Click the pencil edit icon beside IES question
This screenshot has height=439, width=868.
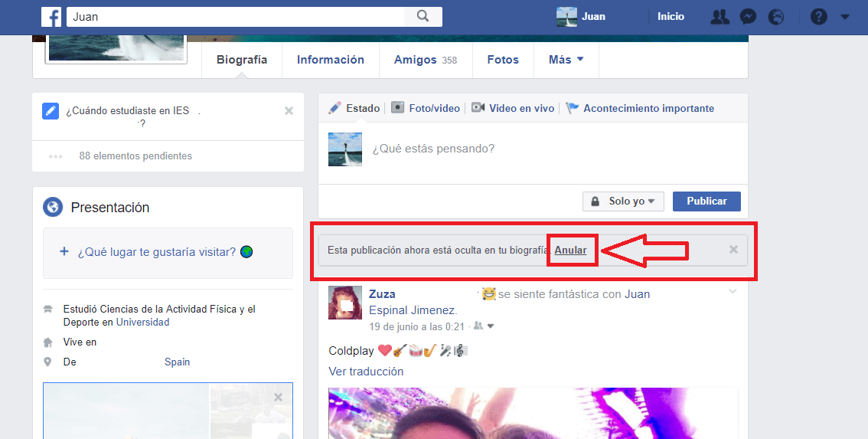51,111
